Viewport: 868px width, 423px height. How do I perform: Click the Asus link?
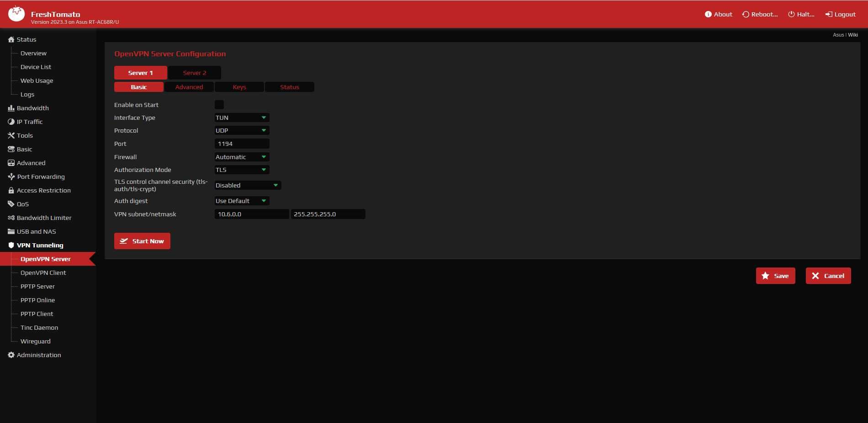coord(838,35)
